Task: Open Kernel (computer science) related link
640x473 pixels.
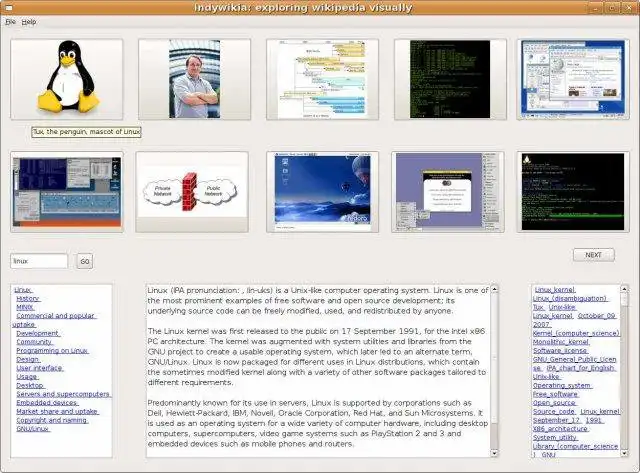Action: [x=576, y=333]
